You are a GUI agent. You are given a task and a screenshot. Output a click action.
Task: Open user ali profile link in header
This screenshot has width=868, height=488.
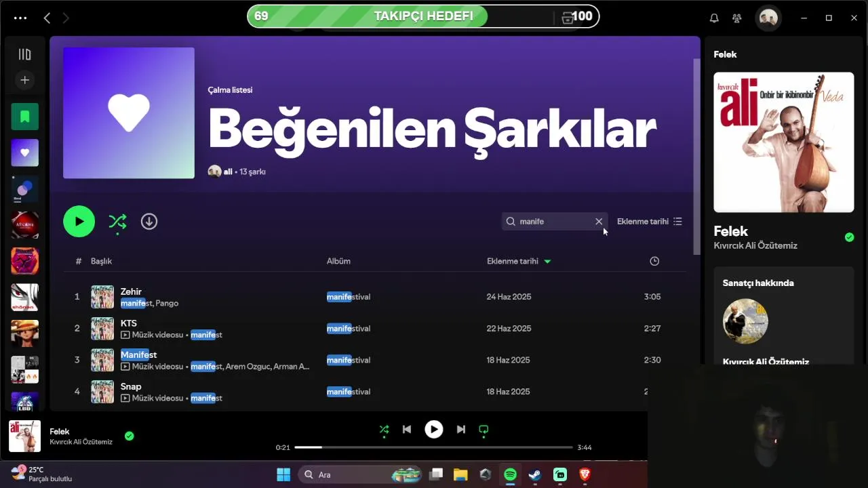tap(228, 172)
